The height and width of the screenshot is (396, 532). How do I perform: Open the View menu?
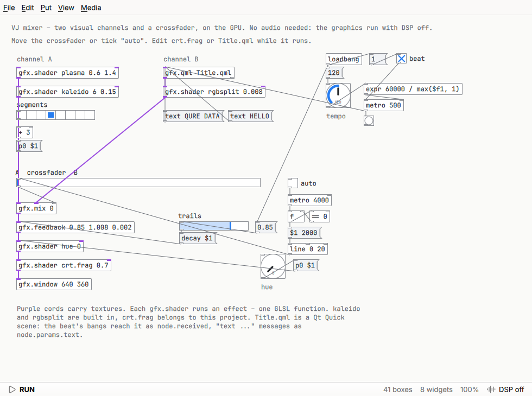(66, 8)
